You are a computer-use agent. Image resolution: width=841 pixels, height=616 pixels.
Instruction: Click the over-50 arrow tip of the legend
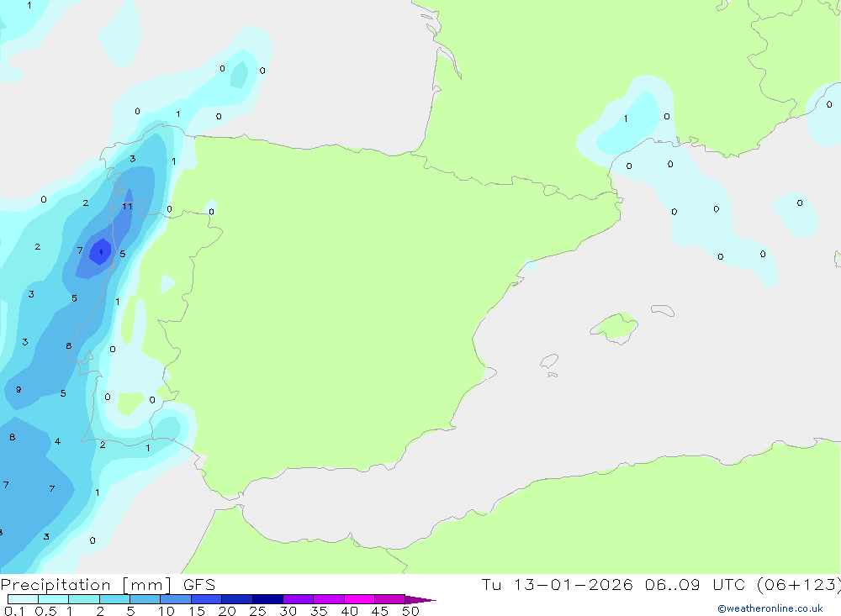click(420, 600)
